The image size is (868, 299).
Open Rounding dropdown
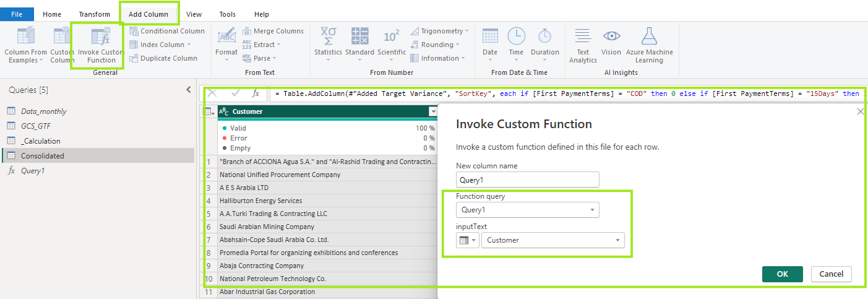point(435,45)
